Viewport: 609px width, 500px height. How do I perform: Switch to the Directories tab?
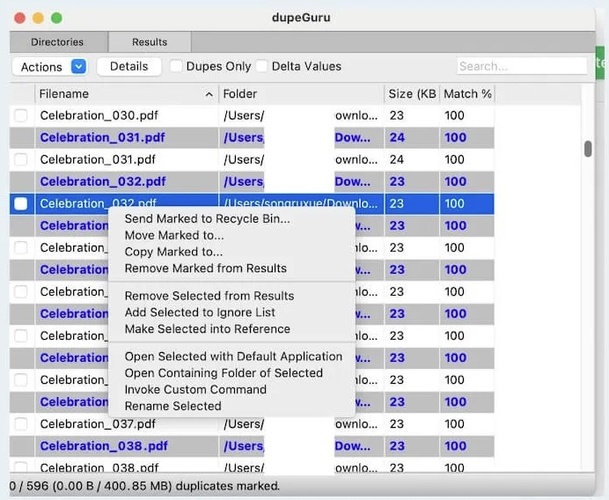pyautogui.click(x=57, y=42)
